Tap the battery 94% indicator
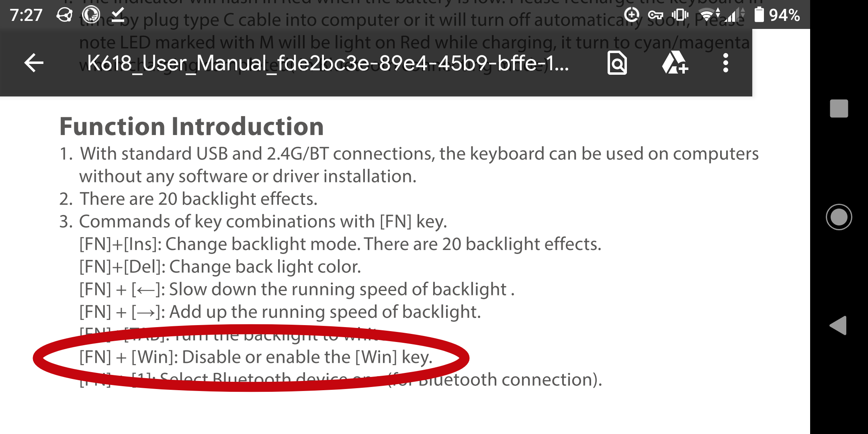This screenshot has height=434, width=868. point(777,15)
